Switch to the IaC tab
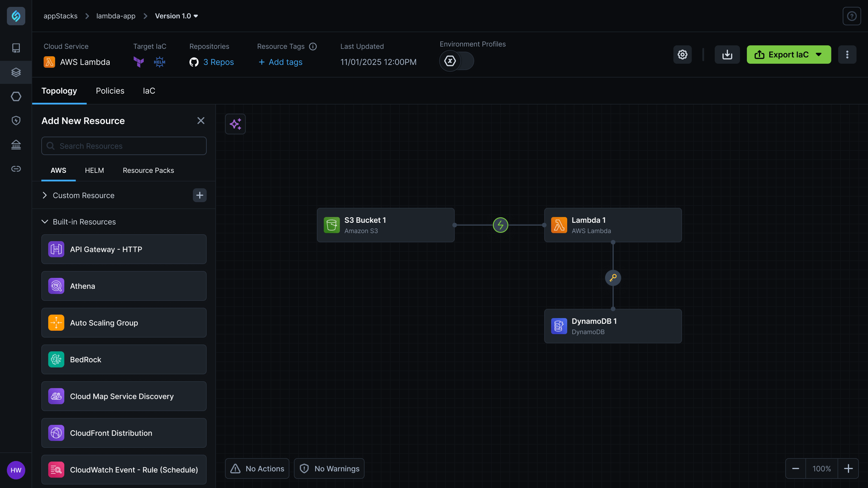The image size is (868, 488). point(149,91)
